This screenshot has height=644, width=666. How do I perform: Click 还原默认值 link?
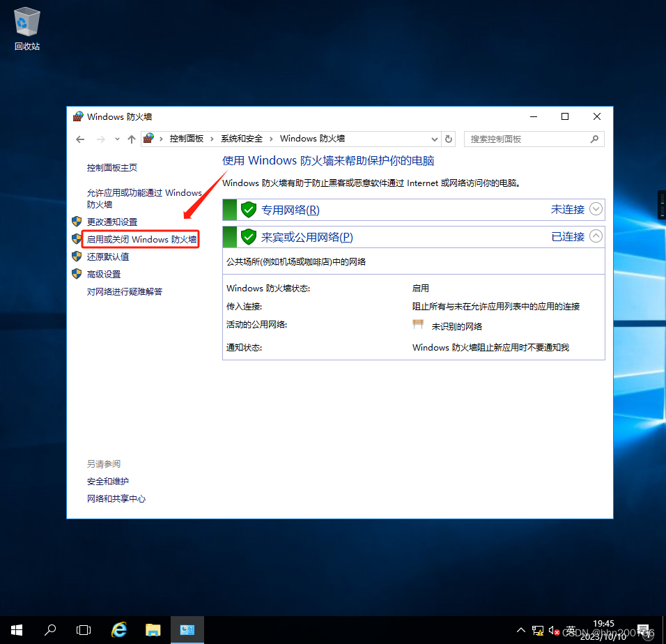(x=108, y=256)
